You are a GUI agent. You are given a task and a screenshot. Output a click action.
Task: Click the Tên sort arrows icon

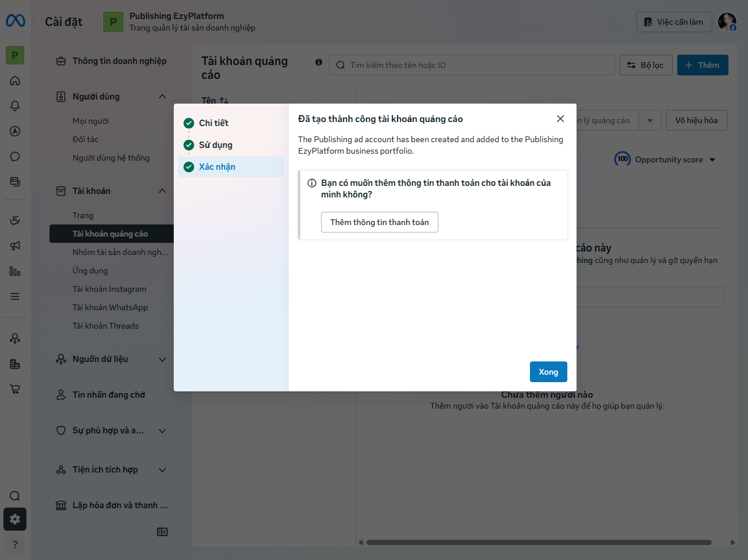coord(224,101)
